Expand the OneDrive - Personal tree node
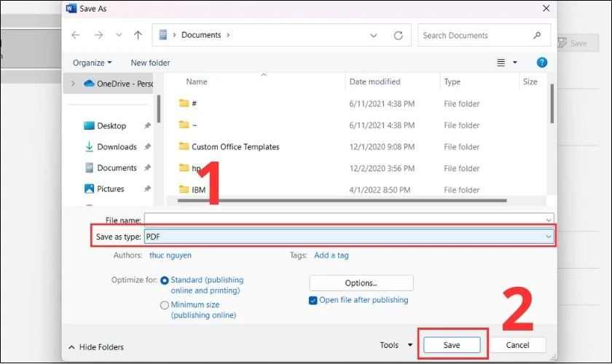The width and height of the screenshot is (612, 364). [73, 84]
